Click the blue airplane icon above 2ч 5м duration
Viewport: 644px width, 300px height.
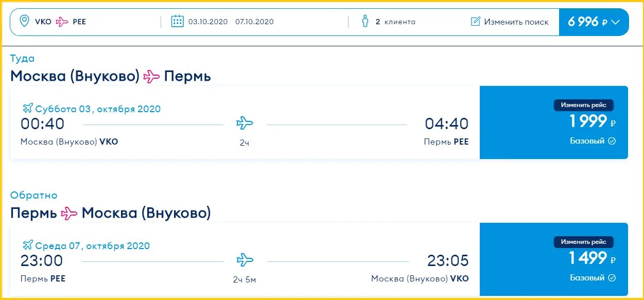click(245, 260)
